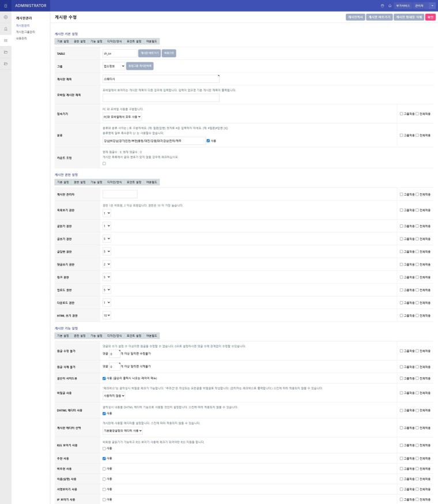Toggle the hamburger menu icon beside ADMINISTRATOR
Screen dimensions: 438x504
(x=5, y=6)
